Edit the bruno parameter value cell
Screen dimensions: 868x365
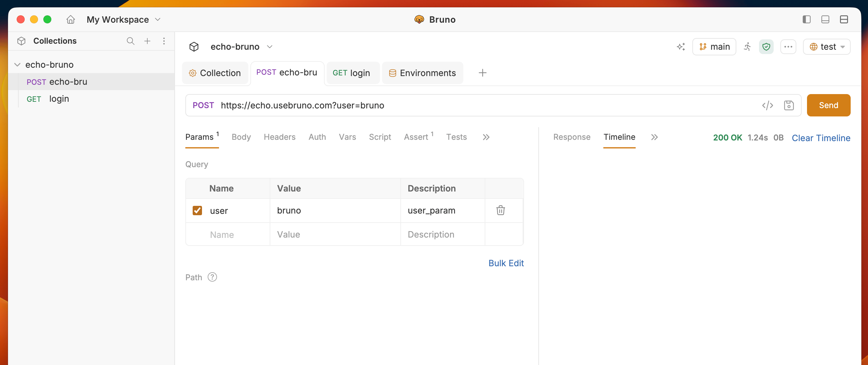(335, 211)
